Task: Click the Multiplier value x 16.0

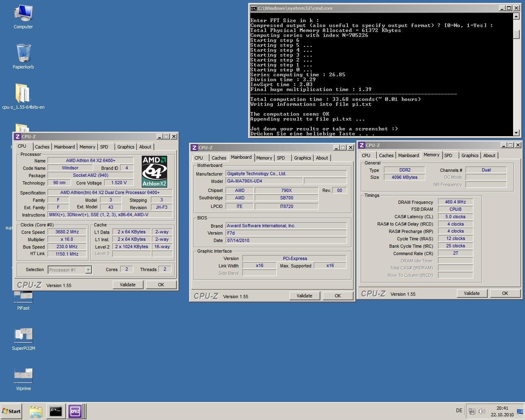Action: pyautogui.click(x=67, y=240)
